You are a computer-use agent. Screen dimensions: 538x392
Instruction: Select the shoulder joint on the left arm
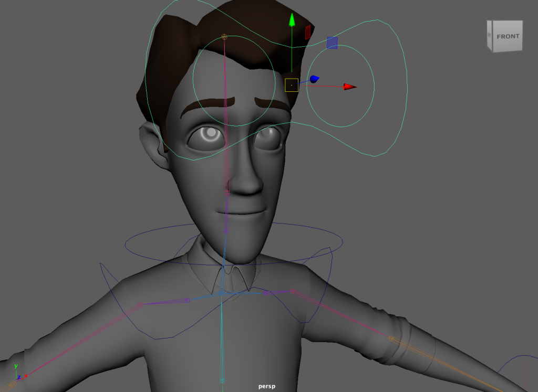[141, 305]
